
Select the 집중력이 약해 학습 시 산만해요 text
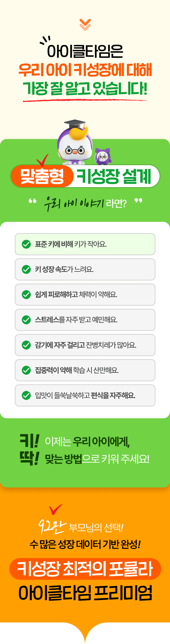[77, 370]
